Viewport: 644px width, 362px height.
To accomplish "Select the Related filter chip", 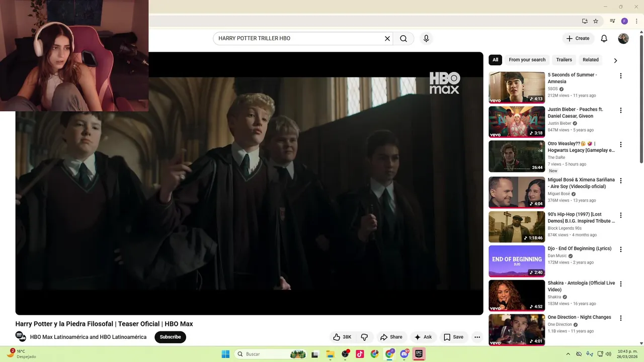I will (x=591, y=60).
